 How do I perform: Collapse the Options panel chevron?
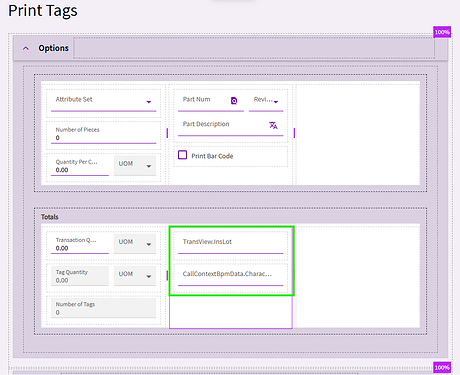pos(26,48)
